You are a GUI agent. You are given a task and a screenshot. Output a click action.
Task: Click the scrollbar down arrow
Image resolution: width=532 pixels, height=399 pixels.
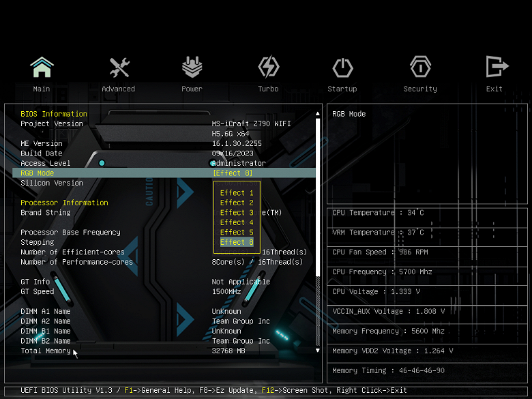point(318,350)
